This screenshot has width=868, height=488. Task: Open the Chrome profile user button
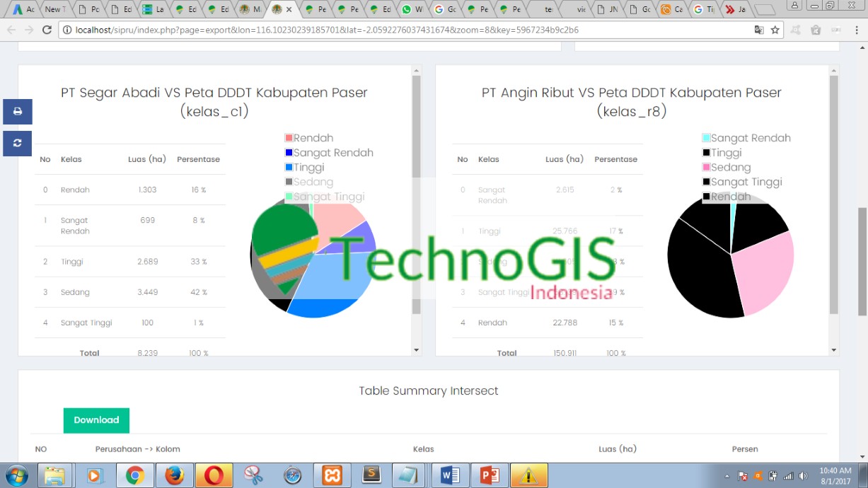coord(795,6)
